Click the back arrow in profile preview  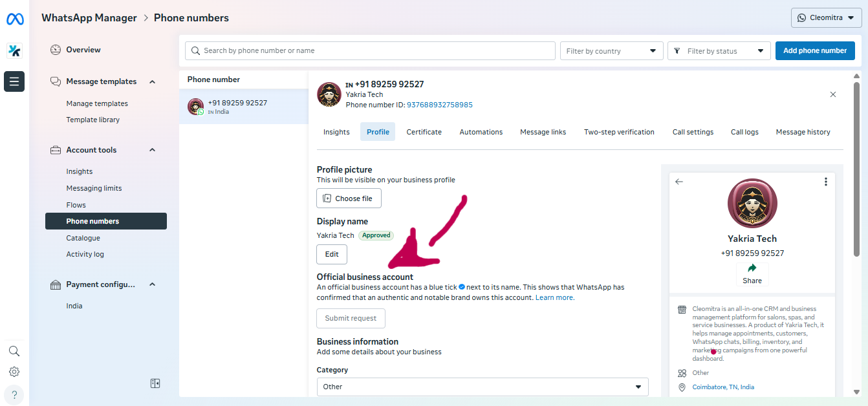(x=678, y=182)
